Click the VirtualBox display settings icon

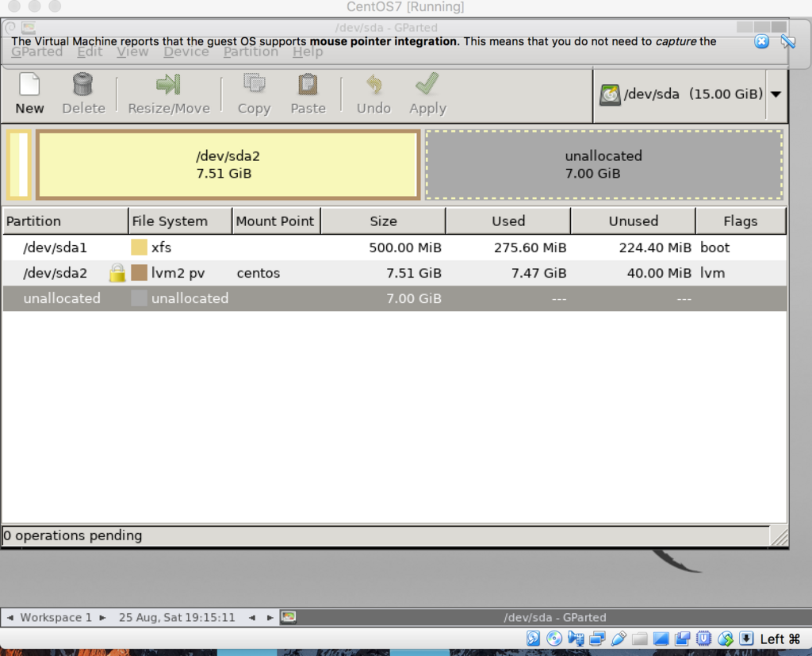[661, 639]
